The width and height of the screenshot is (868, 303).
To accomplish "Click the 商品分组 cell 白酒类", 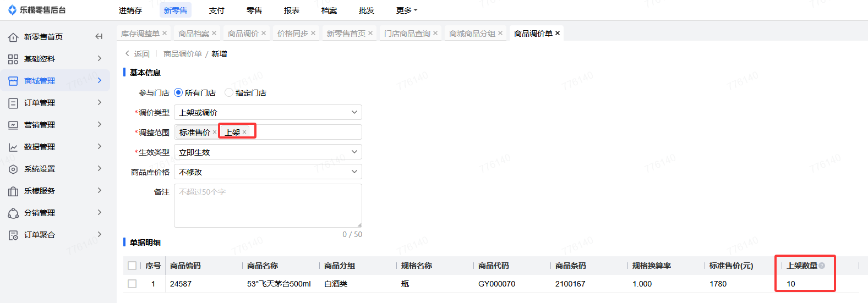I will 336,284.
